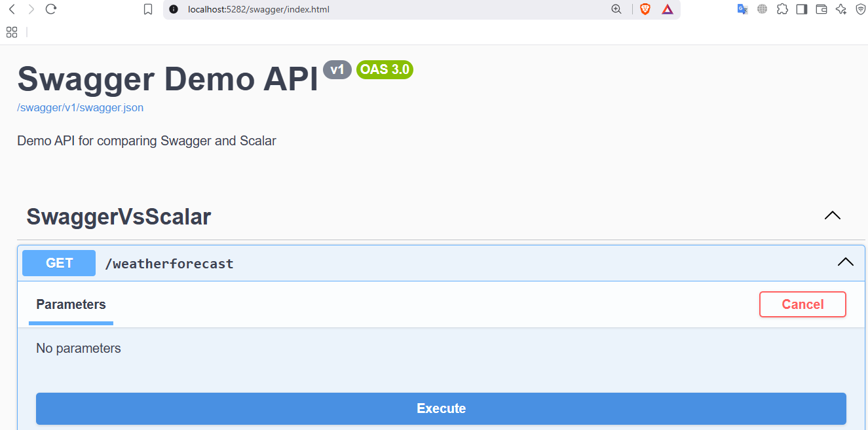This screenshot has height=430, width=868.
Task: Click the 'No parameters' text
Action: pos(79,348)
